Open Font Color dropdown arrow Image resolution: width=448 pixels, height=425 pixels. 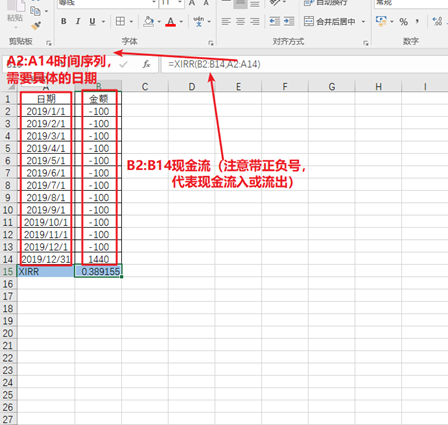[x=181, y=22]
